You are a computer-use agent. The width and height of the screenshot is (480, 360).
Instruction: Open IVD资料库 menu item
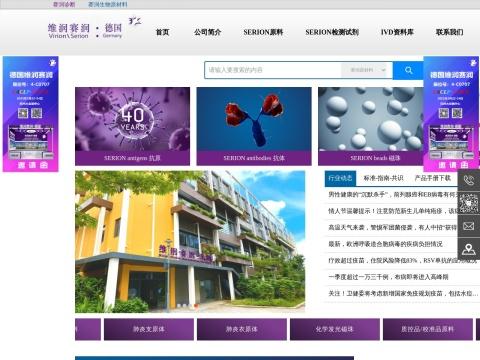click(397, 32)
